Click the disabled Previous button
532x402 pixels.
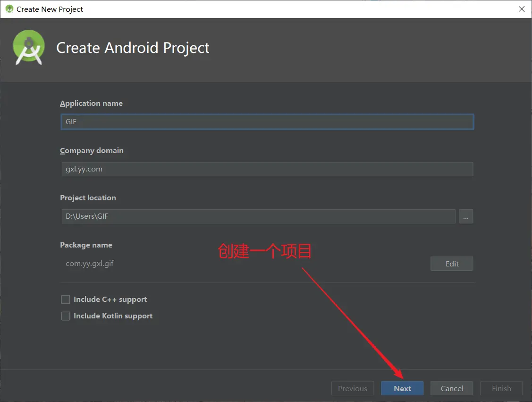[353, 388]
